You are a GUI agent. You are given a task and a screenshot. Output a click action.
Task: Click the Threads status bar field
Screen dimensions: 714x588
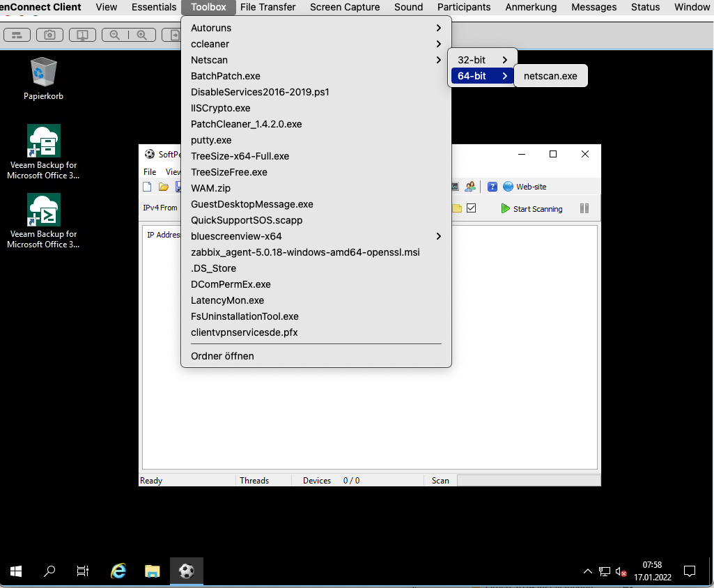[264, 481]
